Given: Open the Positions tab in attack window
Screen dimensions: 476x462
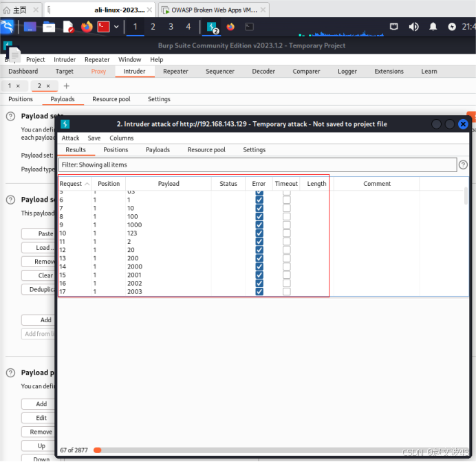Looking at the screenshot, I should click(116, 150).
